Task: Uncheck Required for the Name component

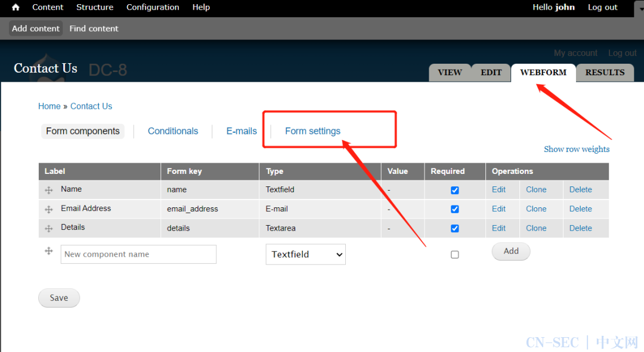Action: point(454,190)
